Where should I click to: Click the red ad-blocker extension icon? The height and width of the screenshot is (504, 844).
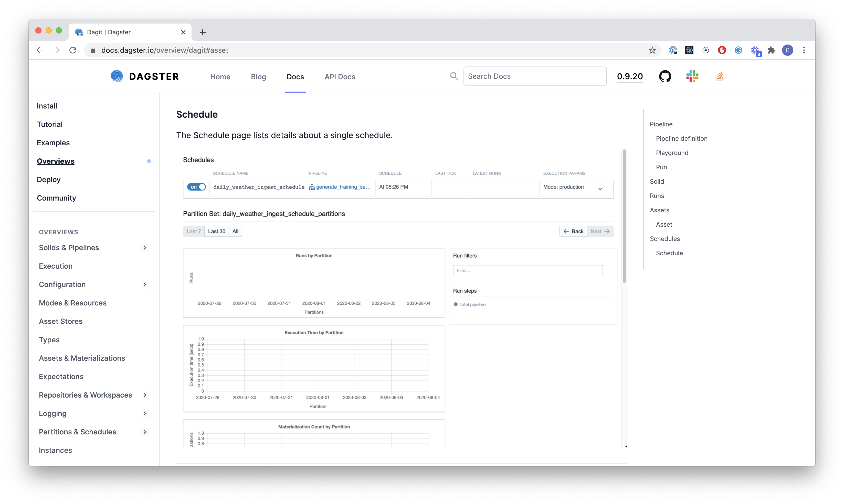(x=722, y=50)
